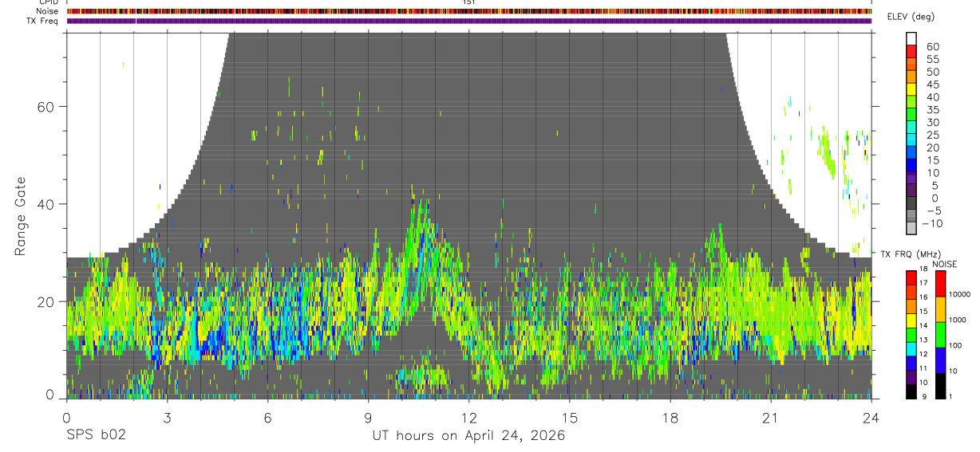Viewport: 980px width, 452px height.
Task: Click the 21 UT hour axis tick
Action: [771, 417]
